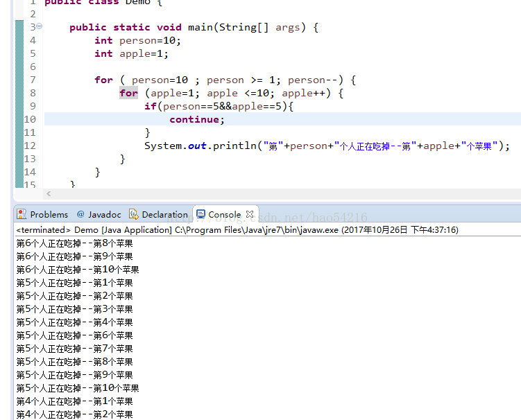
Task: Place cursor on the continue statement
Action: point(197,119)
